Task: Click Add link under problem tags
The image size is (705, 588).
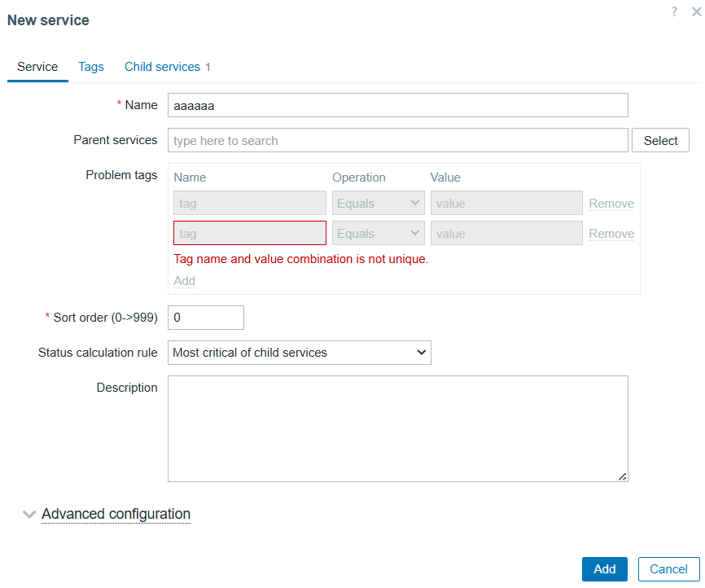Action: tap(184, 281)
